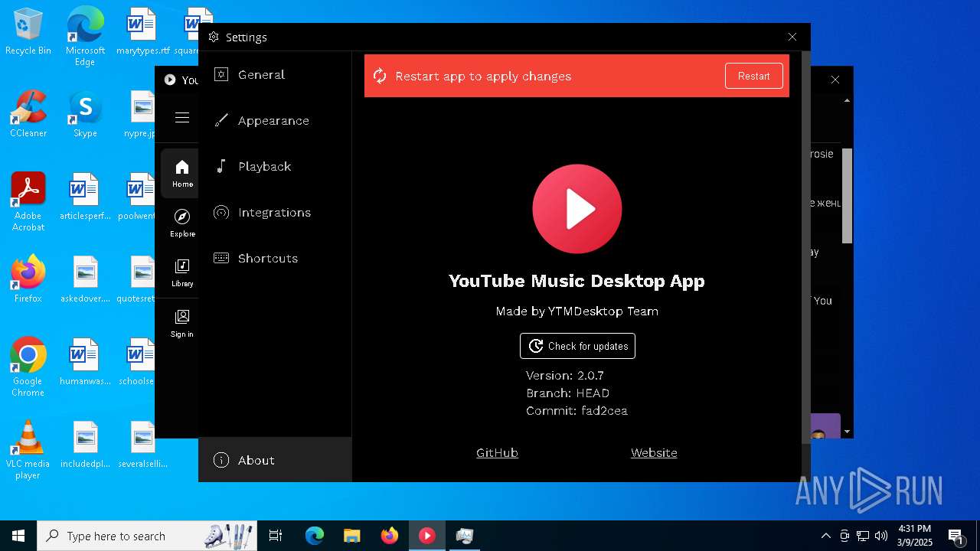Click the Version: 2.0.7 text

[x=565, y=375]
